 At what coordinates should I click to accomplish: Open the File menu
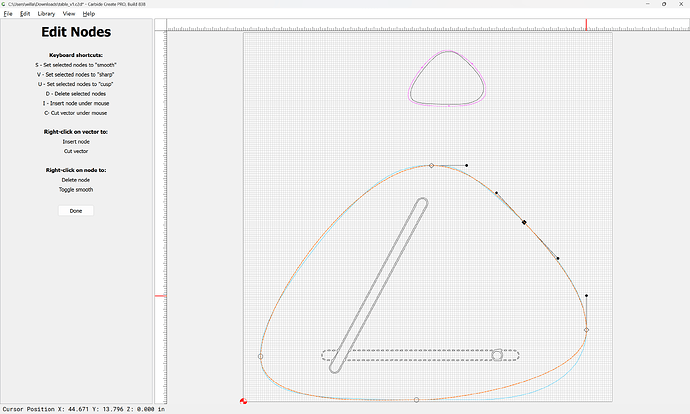point(8,14)
